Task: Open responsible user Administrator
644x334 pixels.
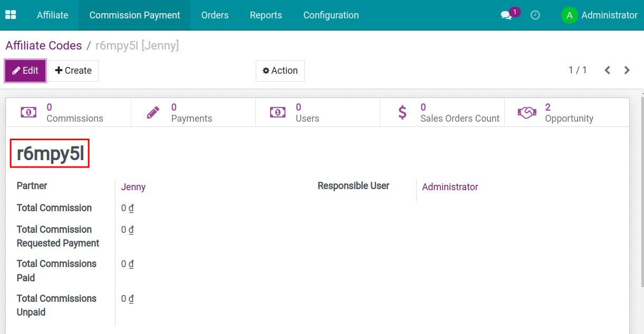Action: pos(450,186)
